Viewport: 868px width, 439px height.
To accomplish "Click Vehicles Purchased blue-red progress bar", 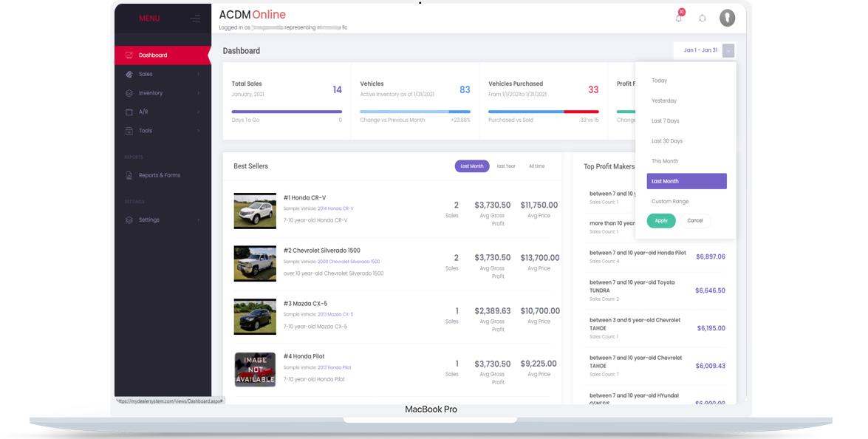I will coord(544,112).
